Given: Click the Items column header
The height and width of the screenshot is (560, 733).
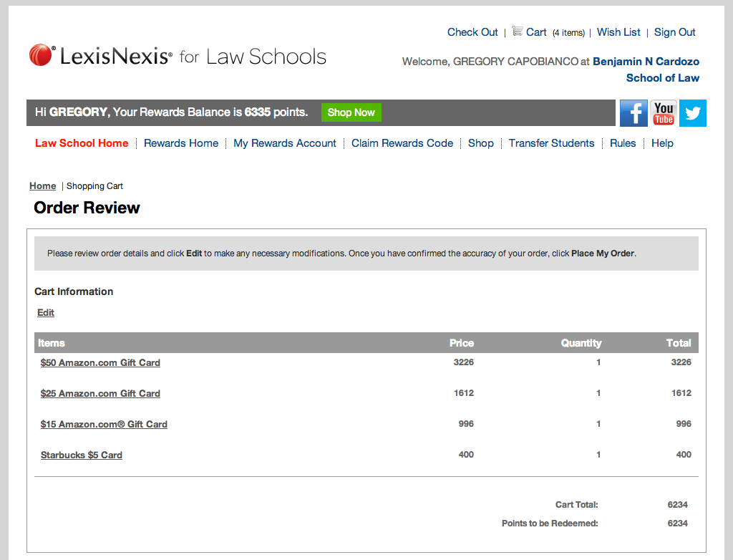Looking at the screenshot, I should point(52,343).
